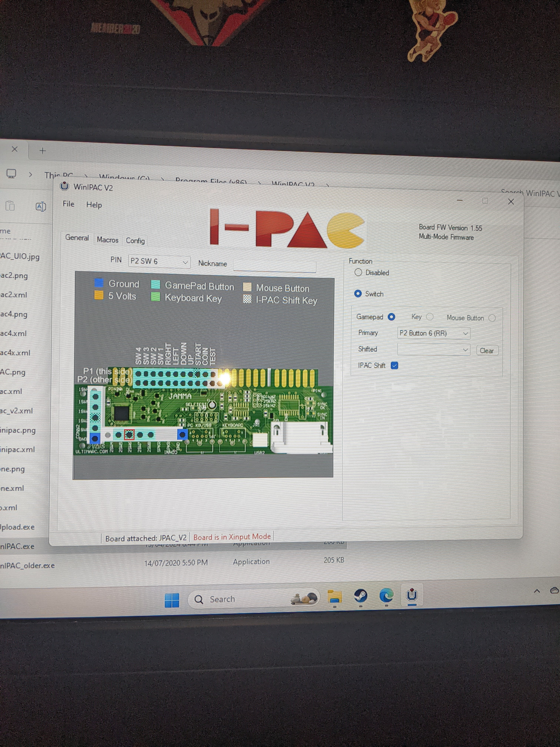Select the ac4.xml file in Explorer

coord(14,333)
